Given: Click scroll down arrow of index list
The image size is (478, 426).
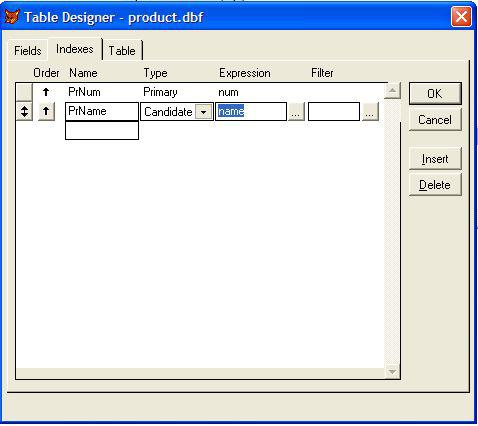Looking at the screenshot, I should pos(392,371).
